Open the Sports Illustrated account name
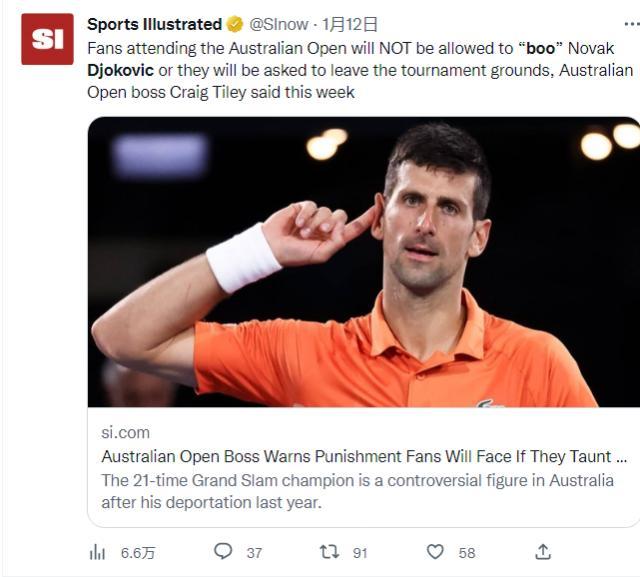Image resolution: width=640 pixels, height=577 pixels. point(154,24)
